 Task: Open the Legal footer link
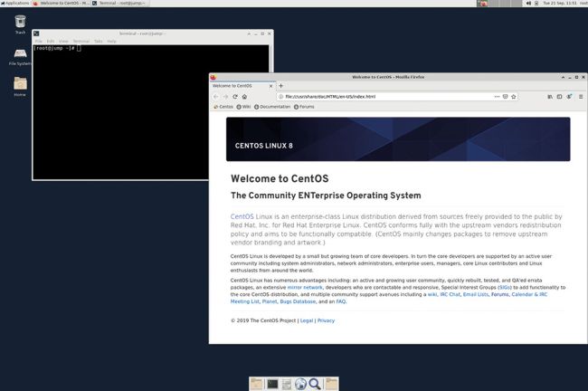[307, 320]
